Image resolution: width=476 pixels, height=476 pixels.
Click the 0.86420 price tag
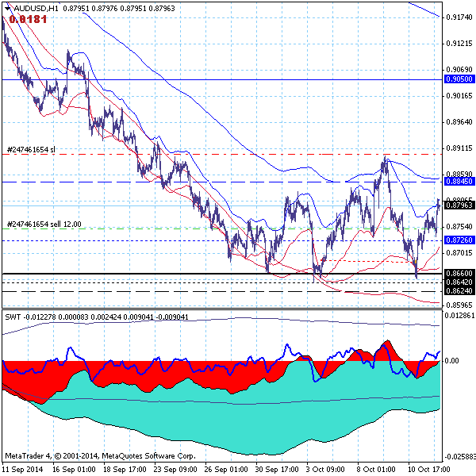pyautogui.click(x=459, y=282)
